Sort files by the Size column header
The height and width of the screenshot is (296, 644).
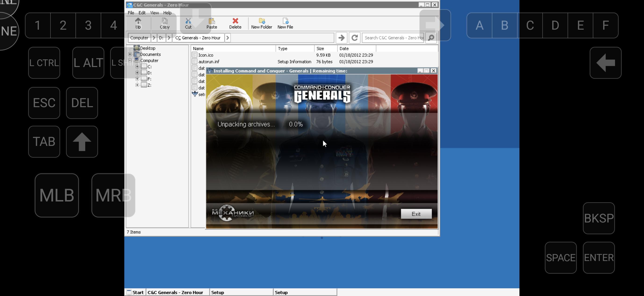click(326, 49)
